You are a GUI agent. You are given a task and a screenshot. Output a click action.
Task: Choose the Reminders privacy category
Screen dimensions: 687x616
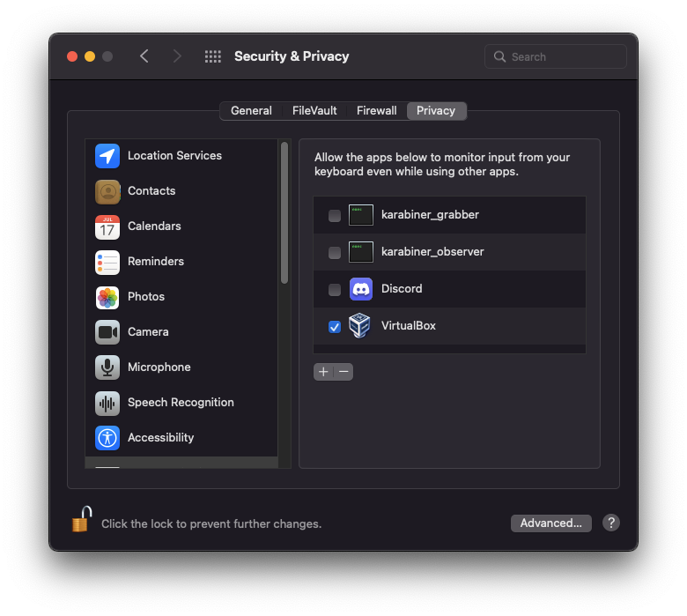[x=155, y=262]
